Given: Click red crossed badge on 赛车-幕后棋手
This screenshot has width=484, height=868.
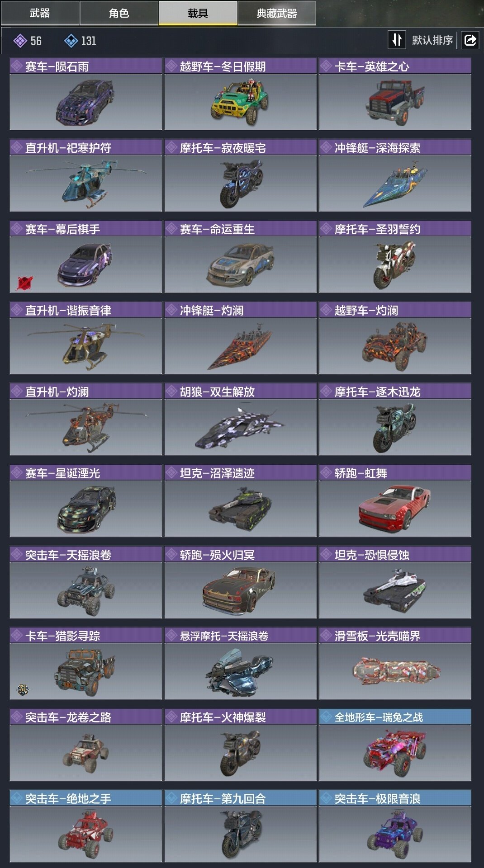Looking at the screenshot, I should (24, 283).
